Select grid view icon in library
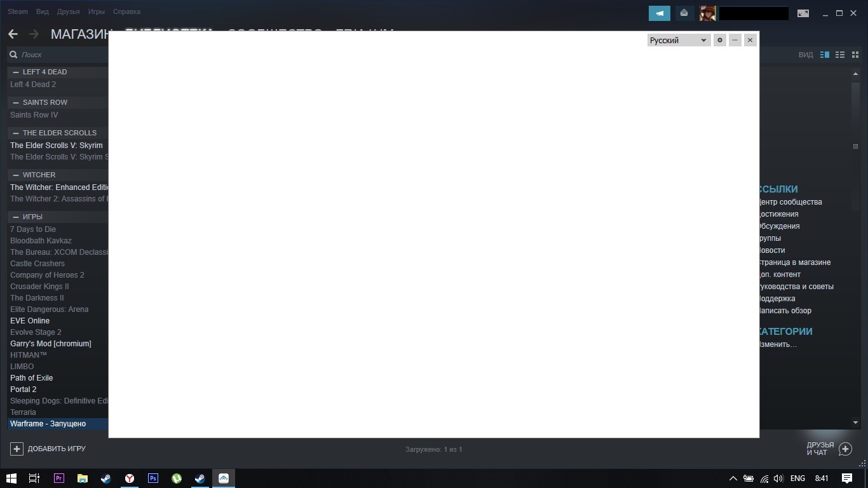 [x=855, y=55]
